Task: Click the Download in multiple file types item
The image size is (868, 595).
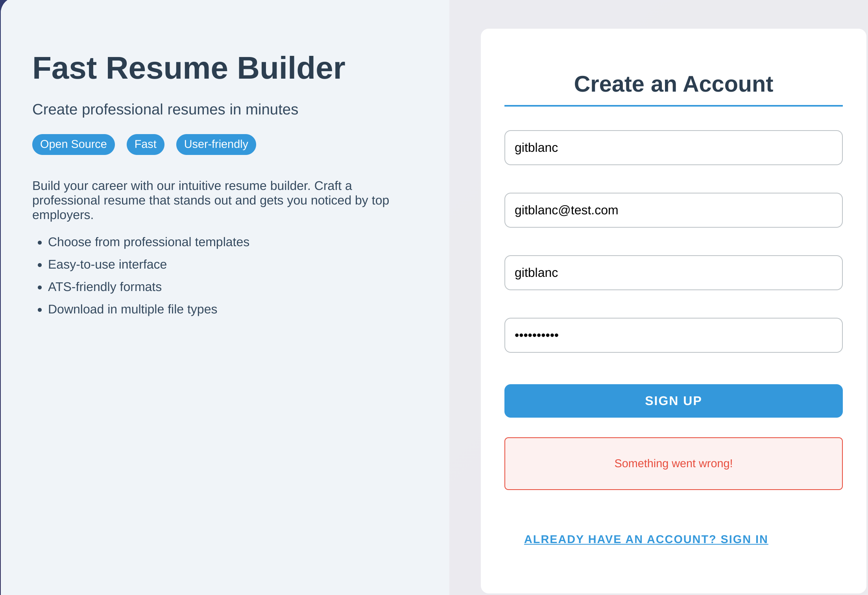Action: (133, 309)
